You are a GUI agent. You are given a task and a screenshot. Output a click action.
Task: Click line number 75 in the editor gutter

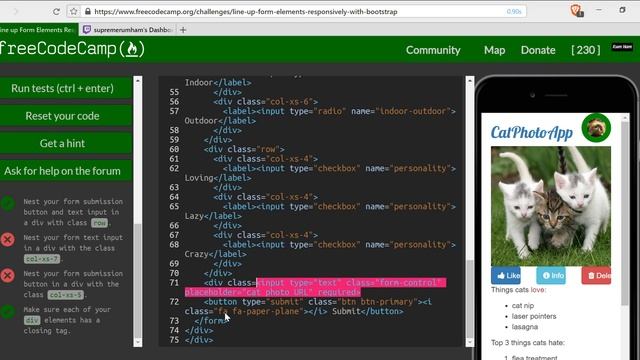click(174, 340)
